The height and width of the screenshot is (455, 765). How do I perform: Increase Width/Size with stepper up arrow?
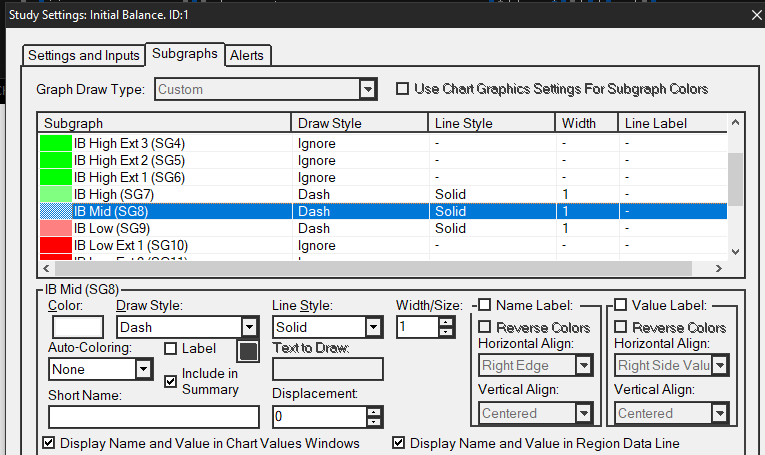click(x=445, y=322)
